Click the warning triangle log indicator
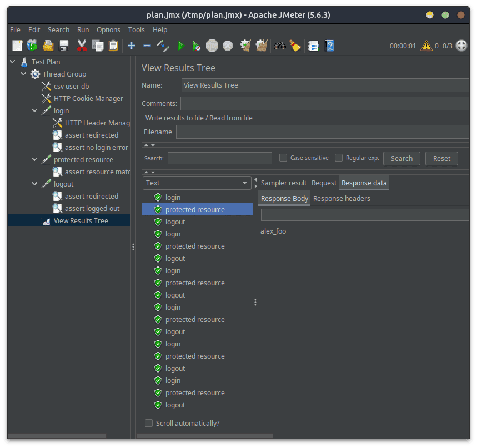477x448 pixels. click(426, 46)
